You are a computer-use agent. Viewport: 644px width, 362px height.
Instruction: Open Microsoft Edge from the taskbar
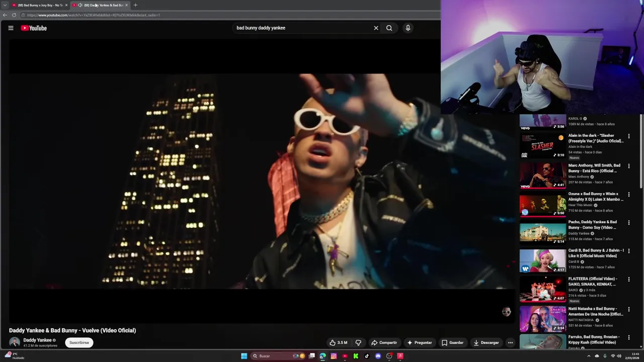pos(323,356)
